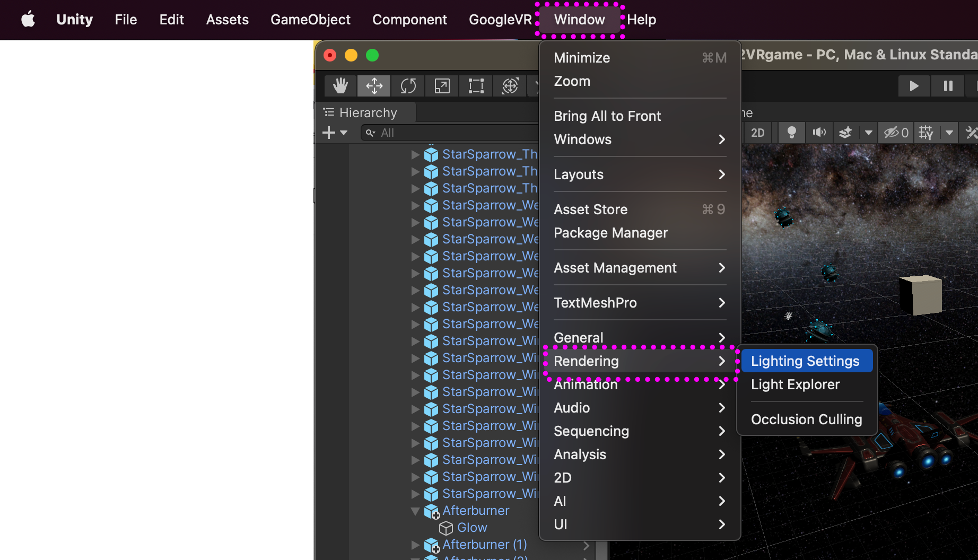This screenshot has width=978, height=560.
Task: Open Light Explorer
Action: click(807, 384)
